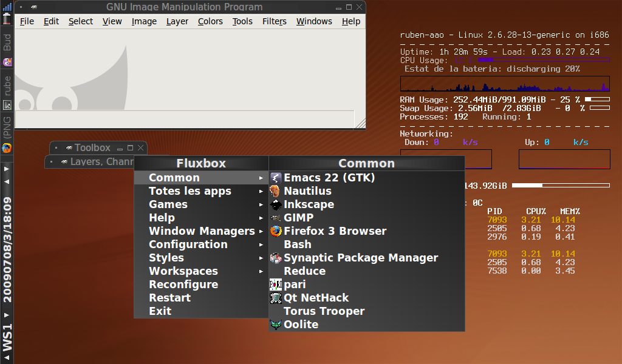The image size is (622, 364).
Task: Launch Qt NetHack from the menu
Action: coord(366,298)
